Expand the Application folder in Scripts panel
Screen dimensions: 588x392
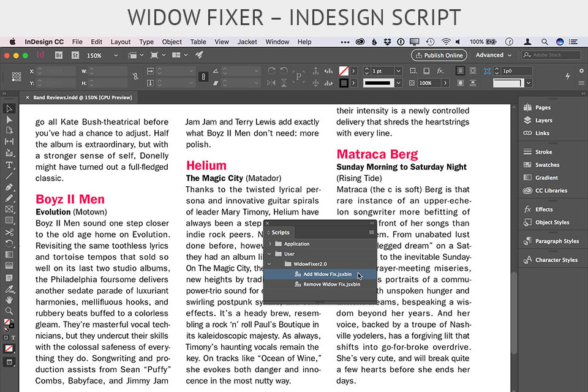tap(269, 244)
